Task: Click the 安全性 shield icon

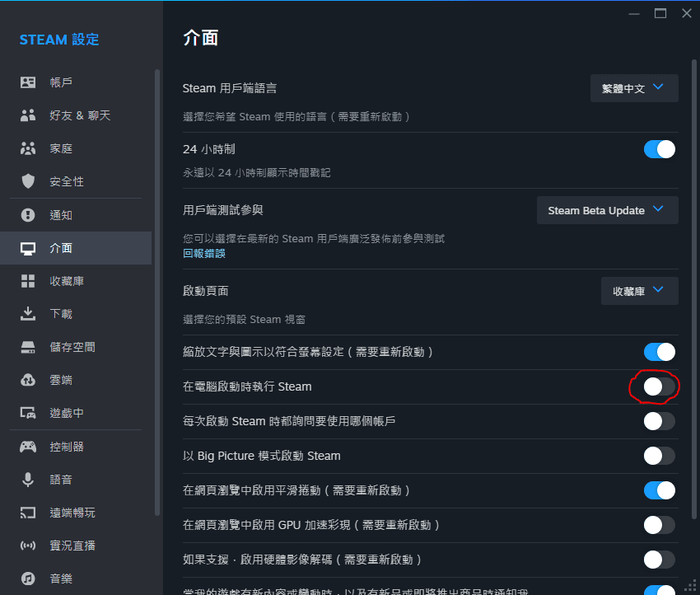Action: (26, 181)
